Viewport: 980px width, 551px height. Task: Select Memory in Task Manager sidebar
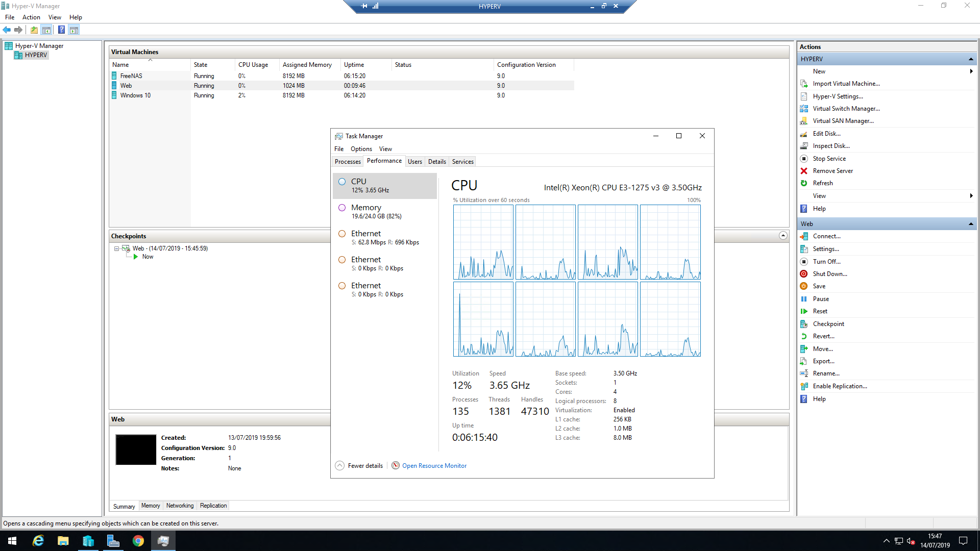click(385, 212)
